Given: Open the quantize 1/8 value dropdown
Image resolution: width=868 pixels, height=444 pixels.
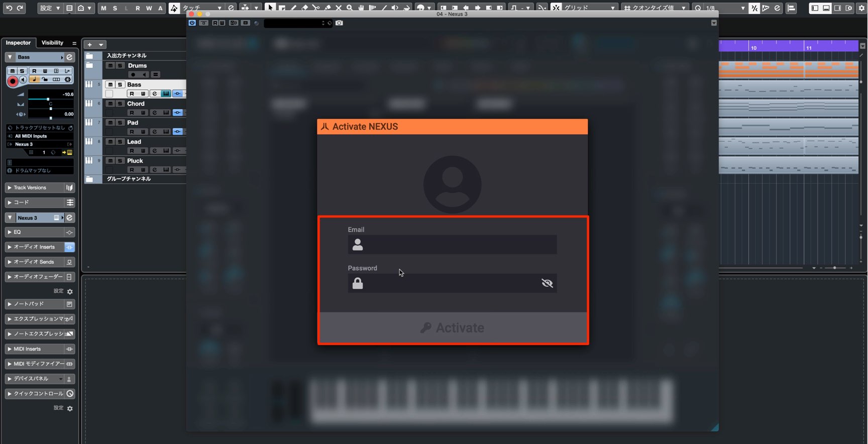Looking at the screenshot, I should [x=725, y=8].
